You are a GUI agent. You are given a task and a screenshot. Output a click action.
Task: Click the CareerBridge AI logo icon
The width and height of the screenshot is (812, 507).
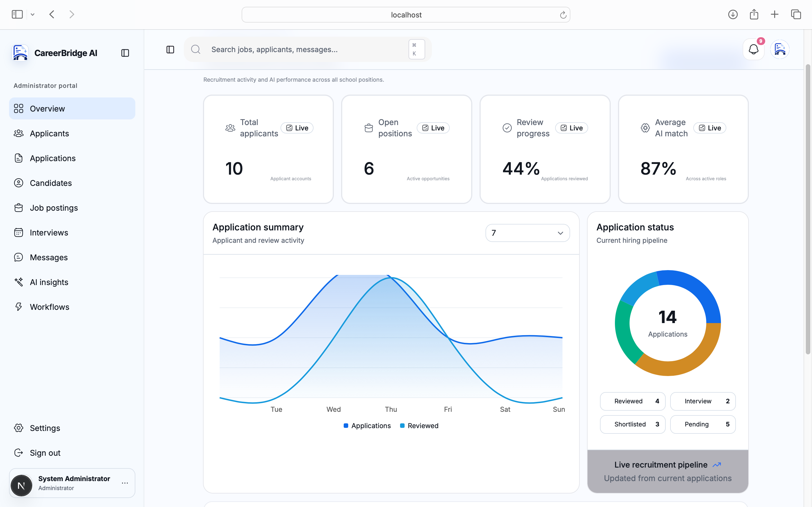pos(20,53)
